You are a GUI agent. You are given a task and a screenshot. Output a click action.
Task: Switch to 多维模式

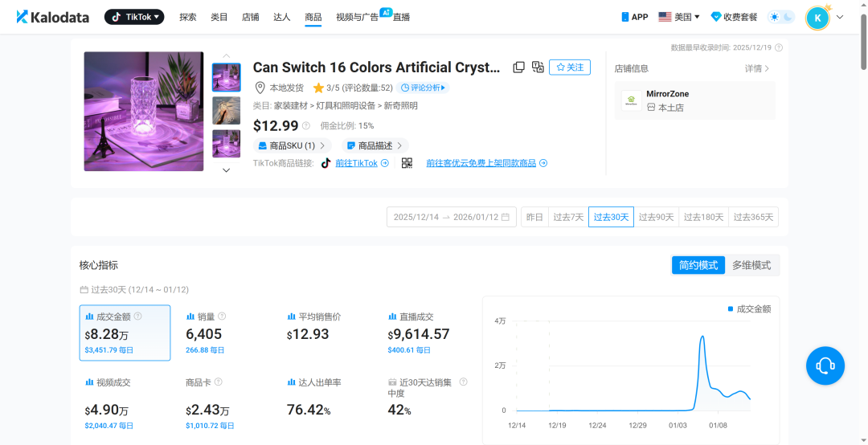pos(751,265)
